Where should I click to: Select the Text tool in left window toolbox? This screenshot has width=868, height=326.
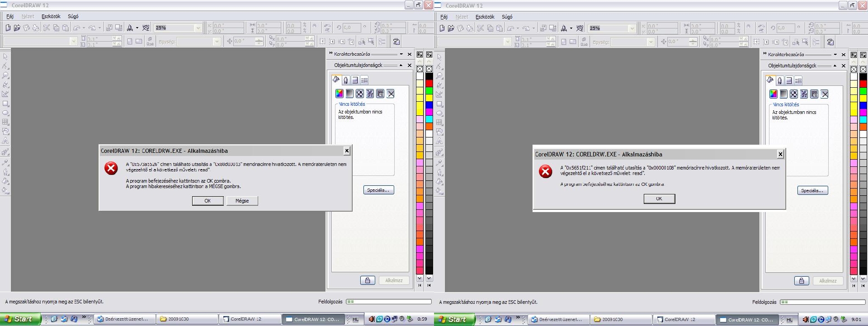pos(5,141)
